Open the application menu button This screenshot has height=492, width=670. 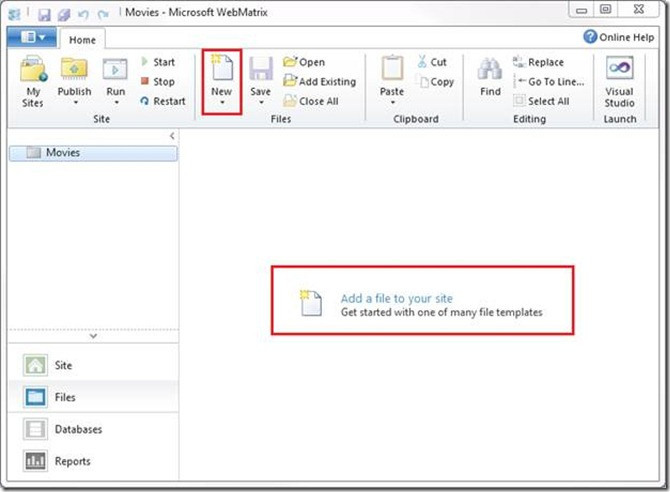[32, 37]
